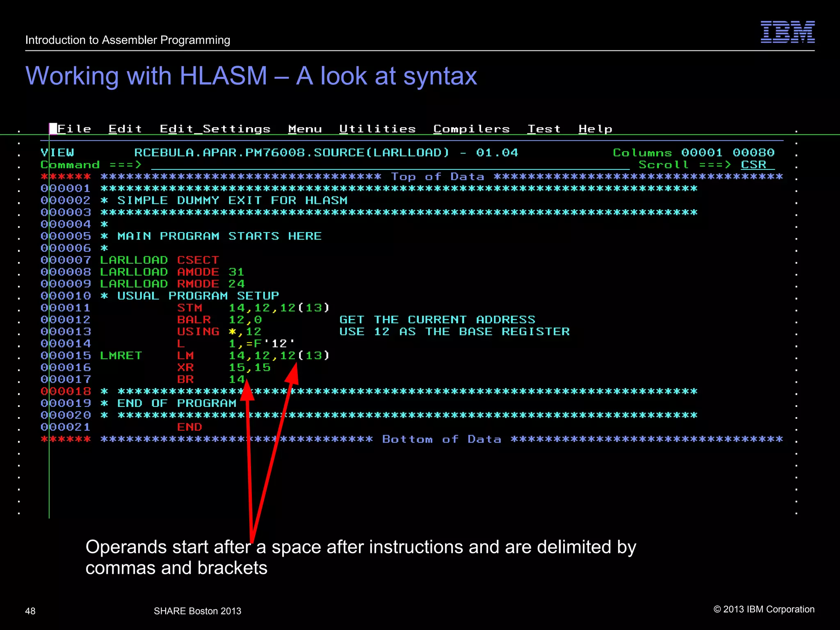This screenshot has height=630, width=840.
Task: Click the Top of Data marker
Action: (438, 177)
